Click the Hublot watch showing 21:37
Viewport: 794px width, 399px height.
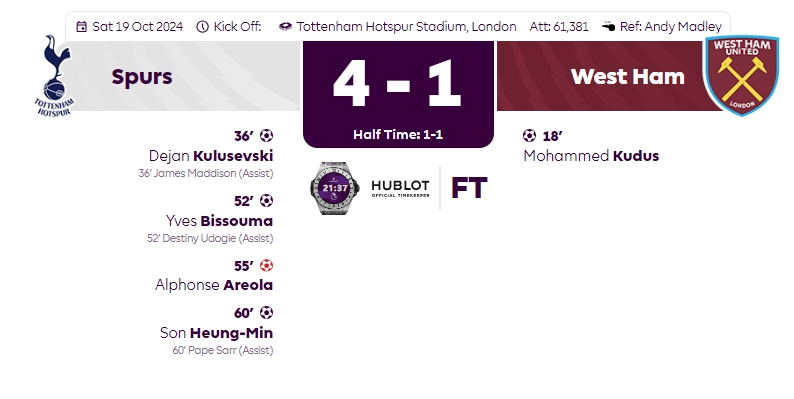(x=335, y=188)
